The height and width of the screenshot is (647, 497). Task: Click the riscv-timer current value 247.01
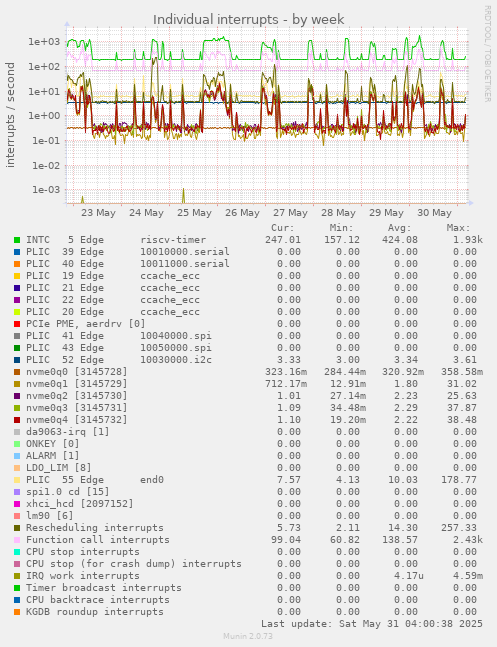[283, 240]
